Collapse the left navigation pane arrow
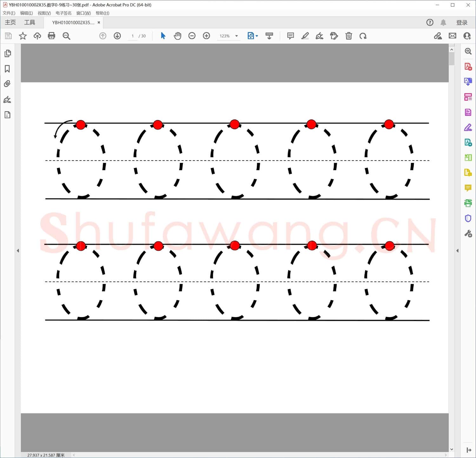This screenshot has width=476, height=458. (18, 251)
